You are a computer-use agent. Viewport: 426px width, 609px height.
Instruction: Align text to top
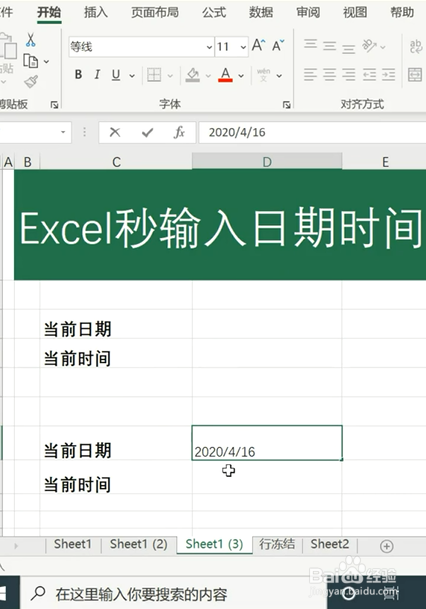click(310, 45)
